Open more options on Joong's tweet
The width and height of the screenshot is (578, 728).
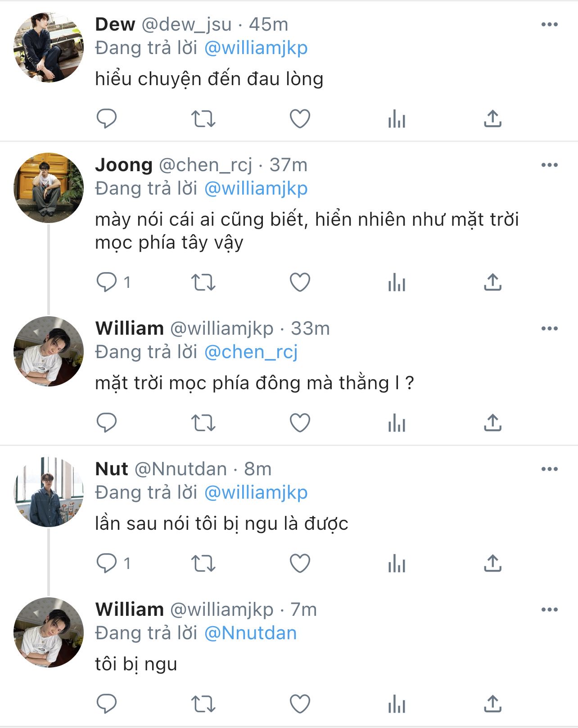click(549, 165)
